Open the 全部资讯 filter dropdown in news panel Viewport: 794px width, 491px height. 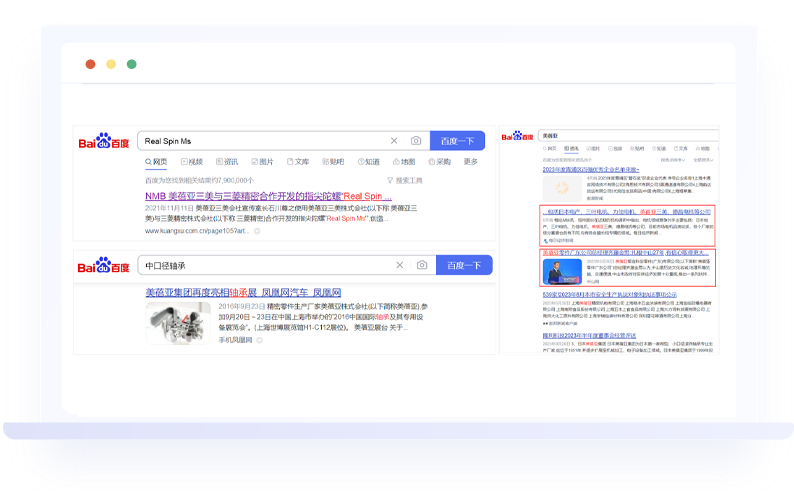[x=703, y=160]
